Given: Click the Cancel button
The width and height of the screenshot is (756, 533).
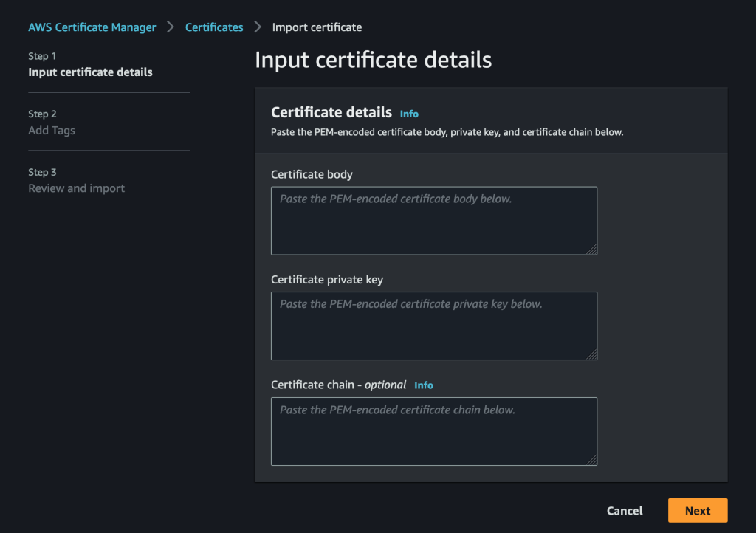Looking at the screenshot, I should [624, 510].
